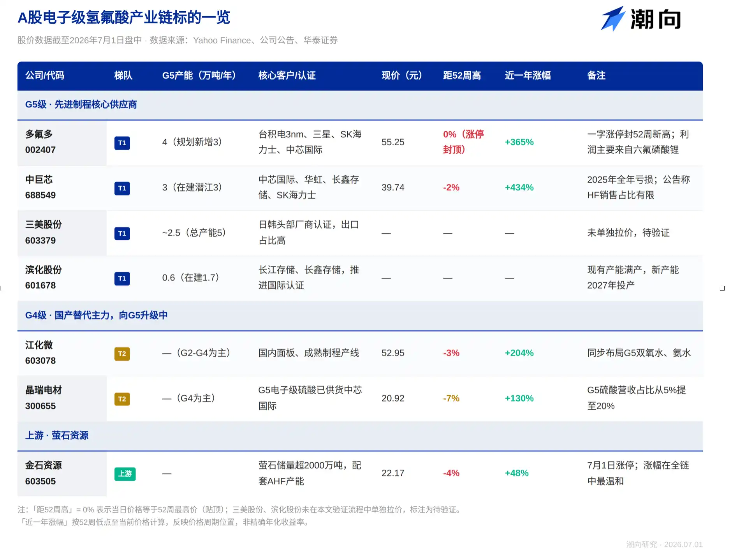746x560 pixels.
Task: Select the capacity value 3（在建潜江3）
Action: 192,187
